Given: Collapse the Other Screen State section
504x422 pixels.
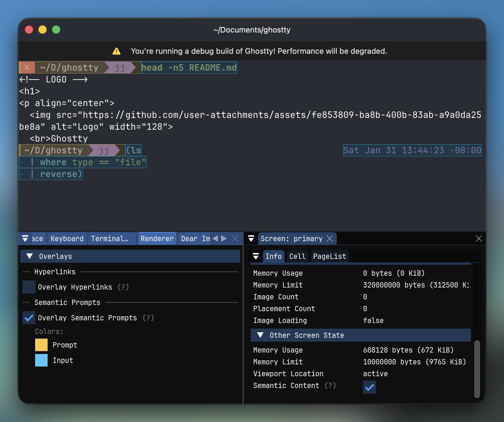Looking at the screenshot, I should [x=260, y=335].
